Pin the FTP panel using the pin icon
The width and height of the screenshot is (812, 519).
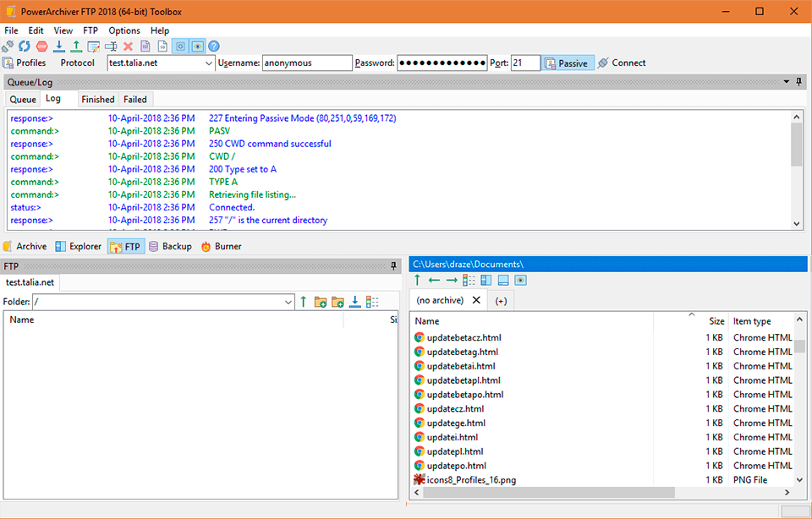pos(392,265)
